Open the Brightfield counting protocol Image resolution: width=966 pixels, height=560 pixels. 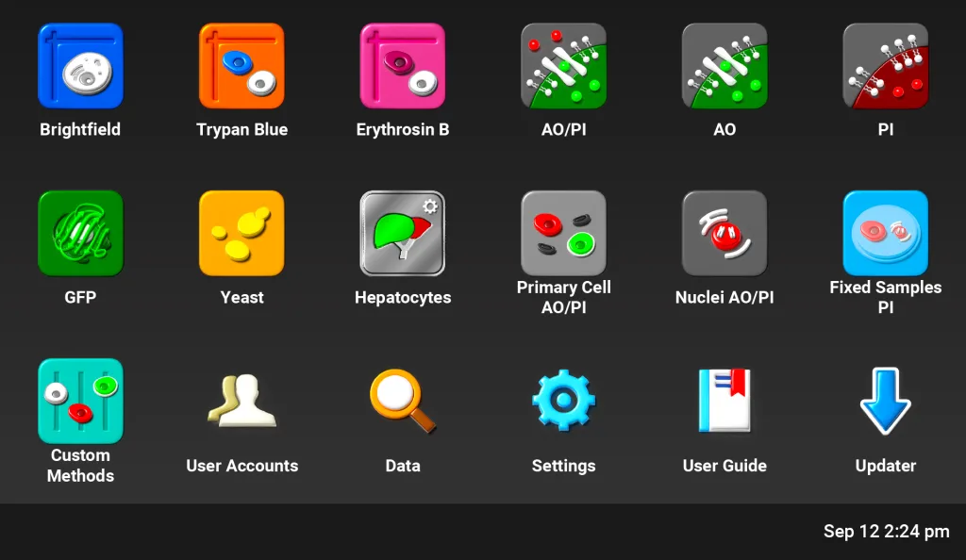80,66
